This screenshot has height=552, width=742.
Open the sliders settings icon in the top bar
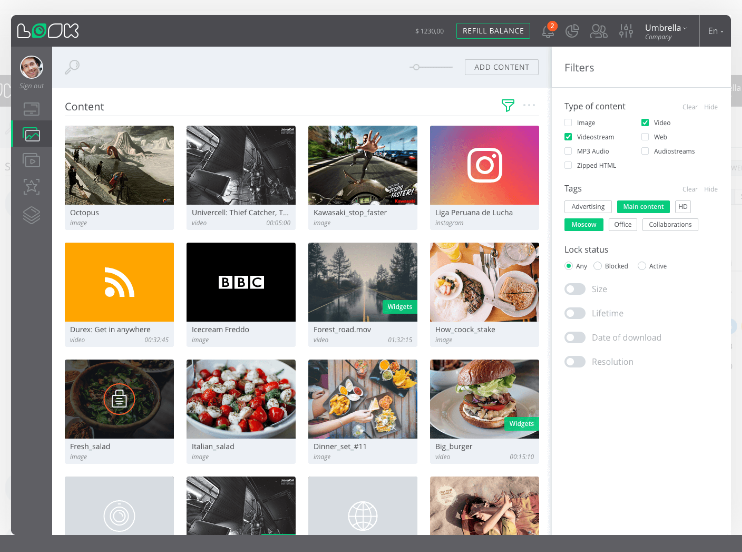626,31
